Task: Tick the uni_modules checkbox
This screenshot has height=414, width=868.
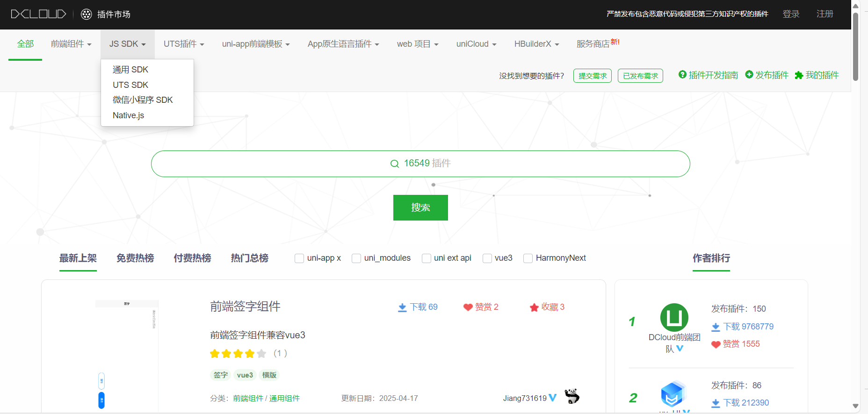Action: tap(356, 258)
